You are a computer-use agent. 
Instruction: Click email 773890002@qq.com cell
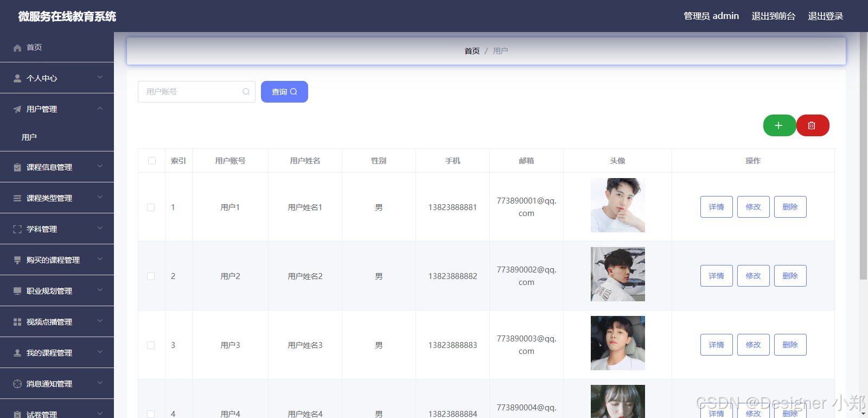click(x=526, y=276)
